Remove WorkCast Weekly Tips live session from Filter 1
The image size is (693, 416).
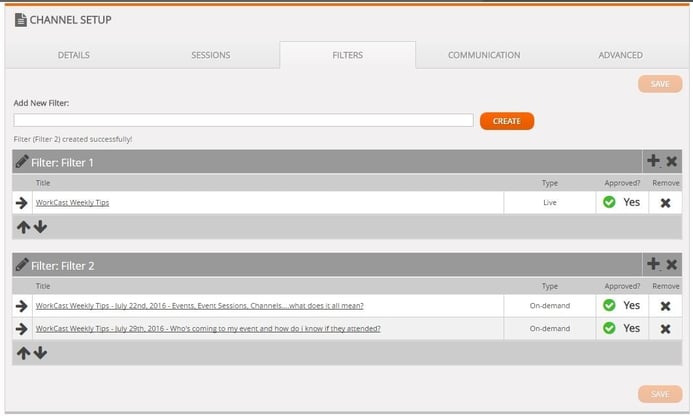click(665, 203)
